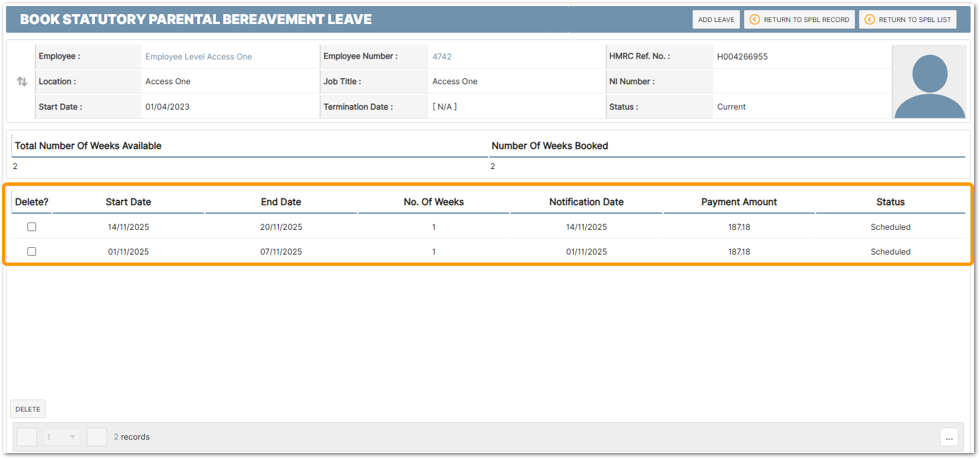Click the Notification Date column header

coord(586,202)
